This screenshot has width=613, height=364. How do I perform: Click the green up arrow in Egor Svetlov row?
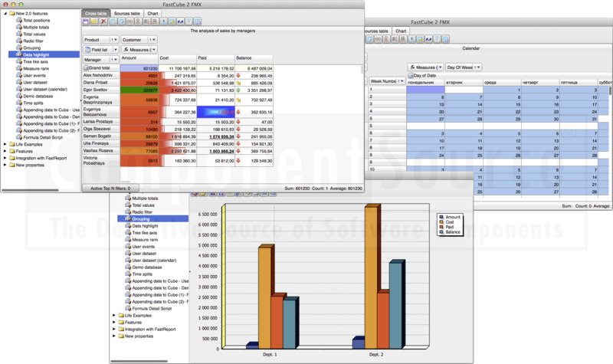tap(238, 90)
